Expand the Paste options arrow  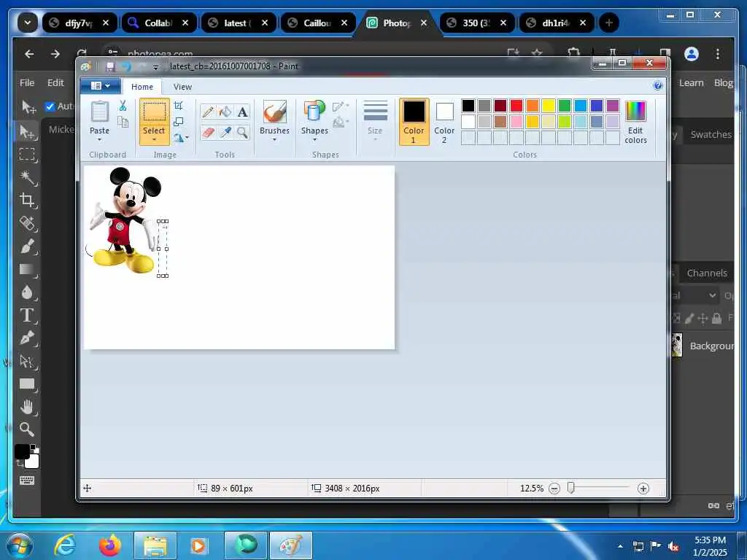pyautogui.click(x=99, y=140)
